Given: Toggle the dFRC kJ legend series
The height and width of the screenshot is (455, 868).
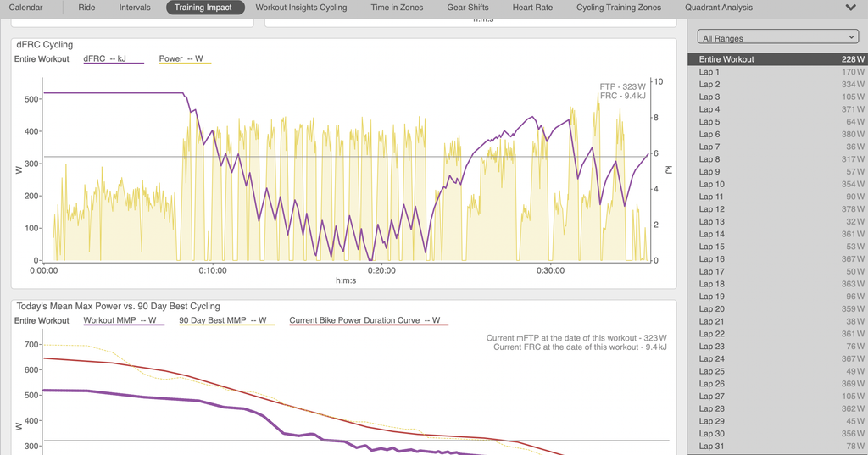Looking at the screenshot, I should pyautogui.click(x=113, y=58).
